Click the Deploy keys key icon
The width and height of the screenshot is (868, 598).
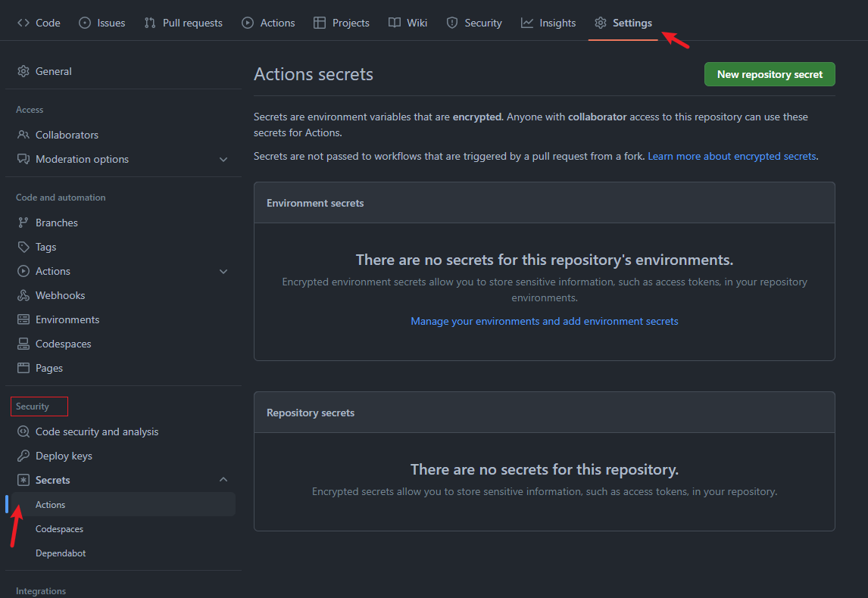coord(23,456)
